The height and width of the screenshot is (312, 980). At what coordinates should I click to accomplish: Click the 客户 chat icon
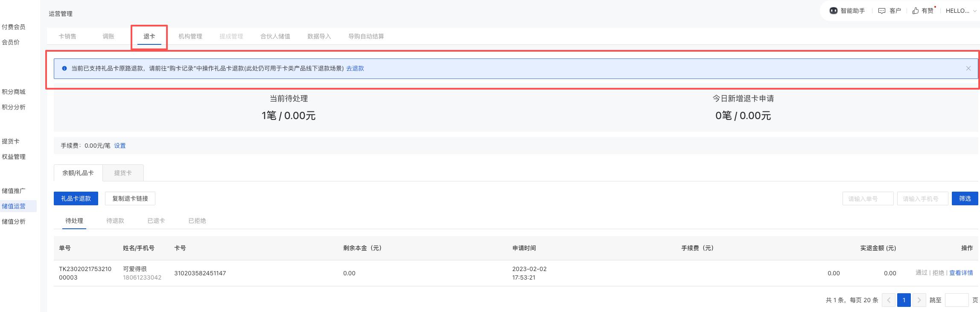[x=881, y=11]
